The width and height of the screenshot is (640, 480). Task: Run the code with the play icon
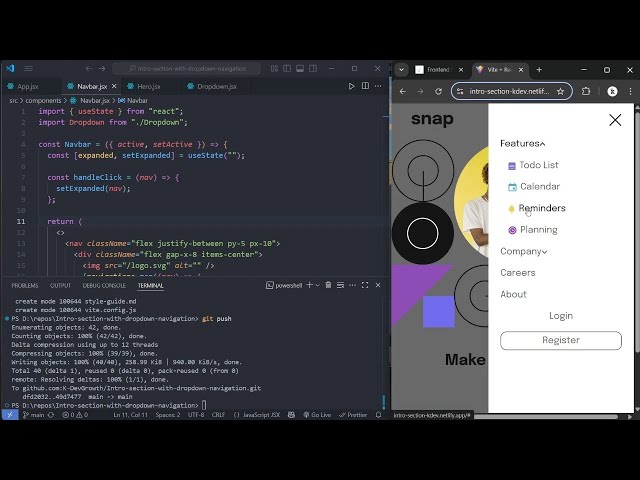pos(351,86)
